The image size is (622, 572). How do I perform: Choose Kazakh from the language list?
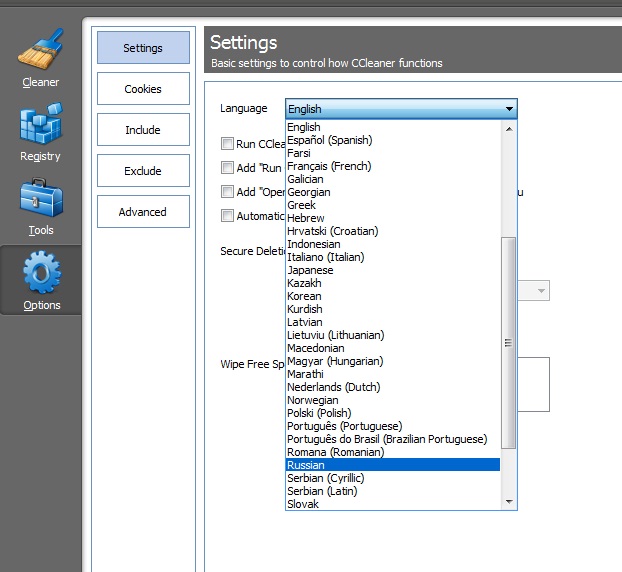point(393,283)
